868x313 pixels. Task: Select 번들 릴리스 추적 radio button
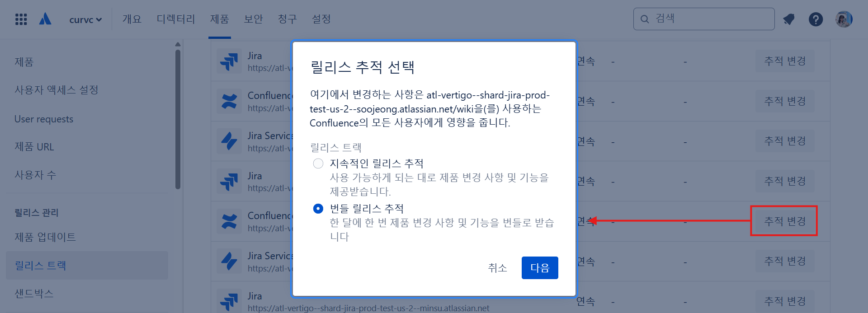318,209
